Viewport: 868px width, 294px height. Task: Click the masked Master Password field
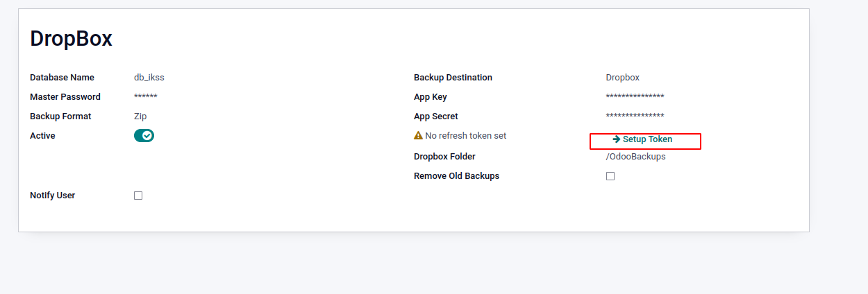pyautogui.click(x=146, y=97)
